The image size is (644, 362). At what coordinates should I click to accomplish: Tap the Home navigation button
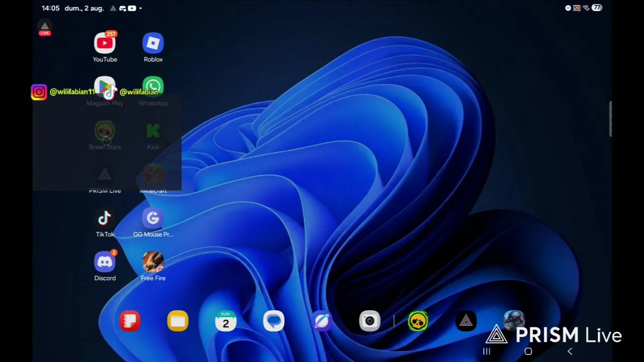point(528,351)
